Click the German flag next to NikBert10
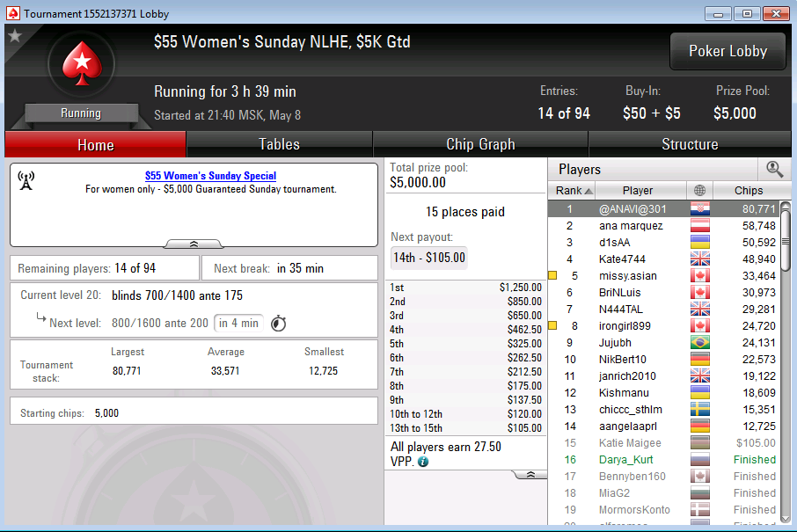Image resolution: width=797 pixels, height=532 pixels. click(x=700, y=360)
